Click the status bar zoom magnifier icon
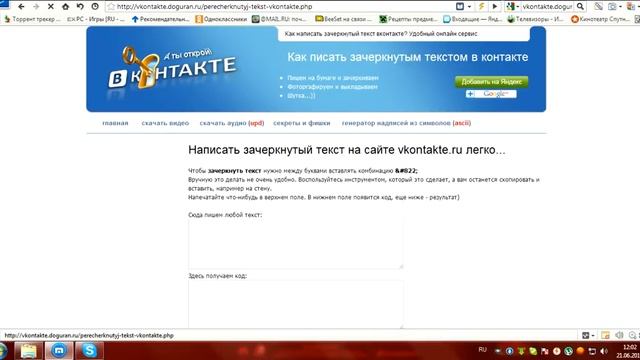 tap(632, 335)
